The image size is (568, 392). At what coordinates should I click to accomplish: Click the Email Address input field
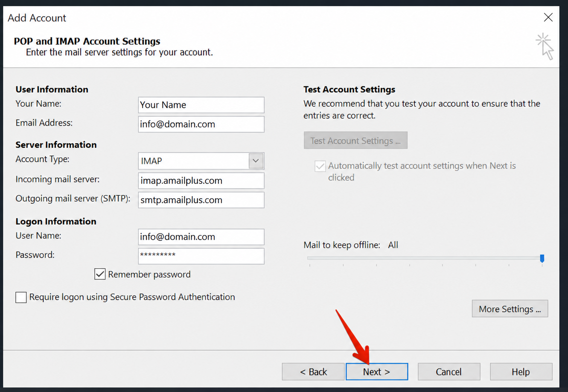pos(201,124)
